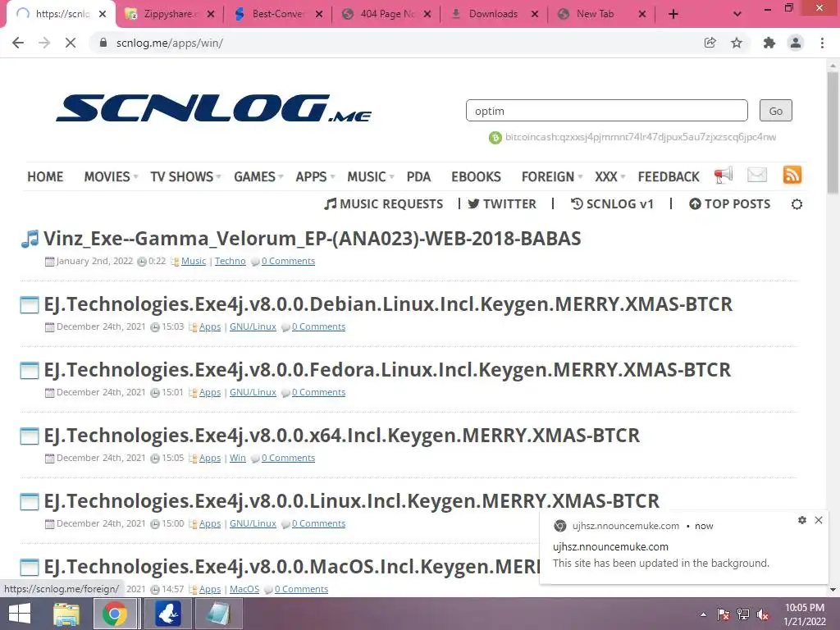
Task: Open Techno category link
Action: [x=231, y=261]
